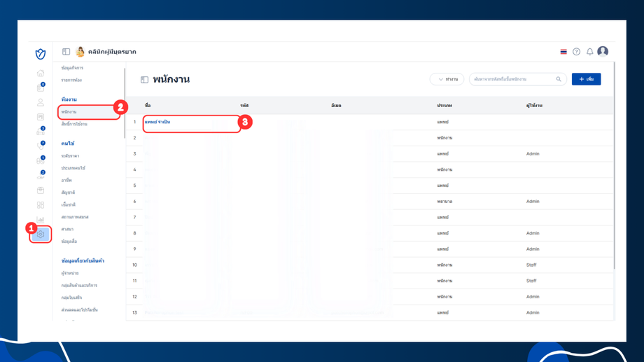Image resolution: width=644 pixels, height=362 pixels.
Task: Click พนักงาน type in row 2
Action: (444, 138)
